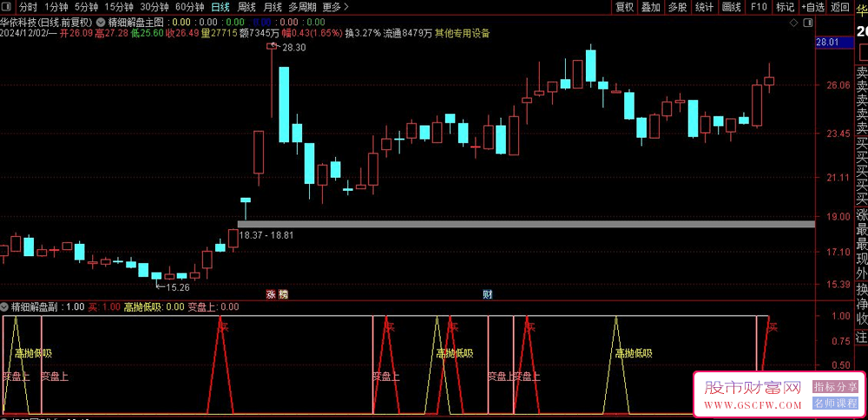This screenshot has height=420, width=868.
Task: Click the 涨 event marker below the chart
Action: [271, 294]
